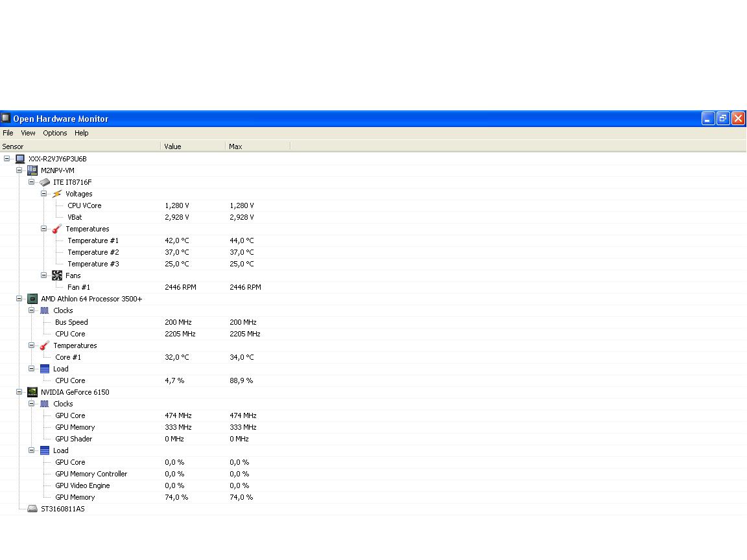Click the 88,9 % max CPU load value

tap(241, 380)
